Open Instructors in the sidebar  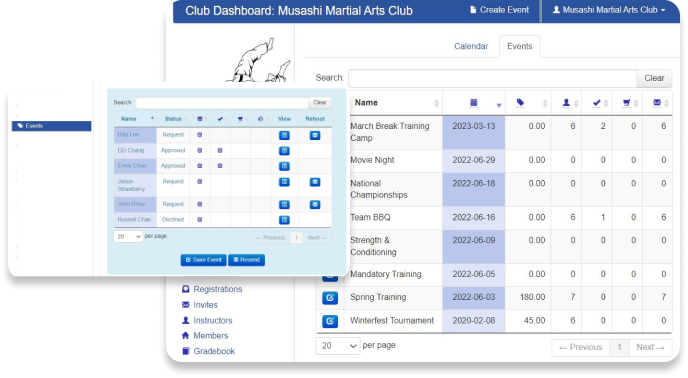coord(207,321)
